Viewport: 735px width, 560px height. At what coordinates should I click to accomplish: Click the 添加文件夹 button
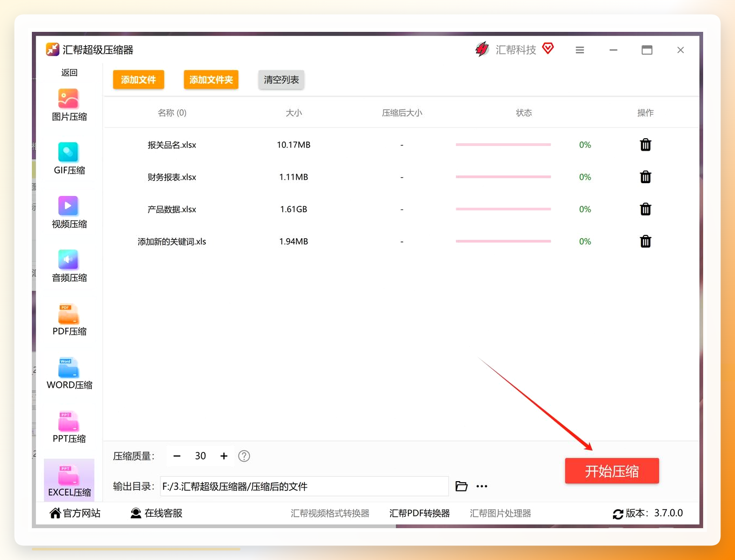pyautogui.click(x=211, y=79)
